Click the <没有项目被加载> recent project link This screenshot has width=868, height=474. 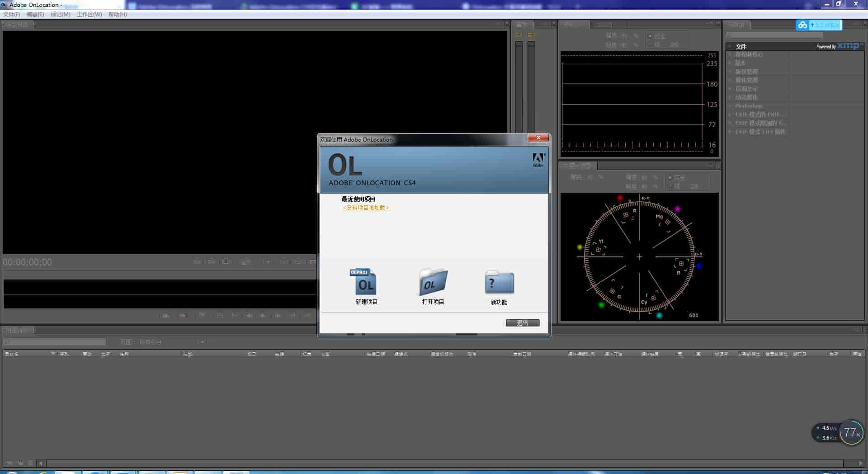[x=365, y=208]
